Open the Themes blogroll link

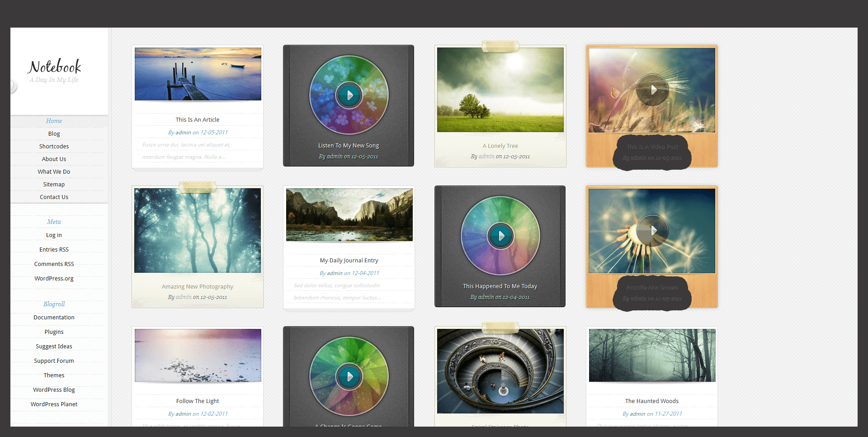[54, 375]
